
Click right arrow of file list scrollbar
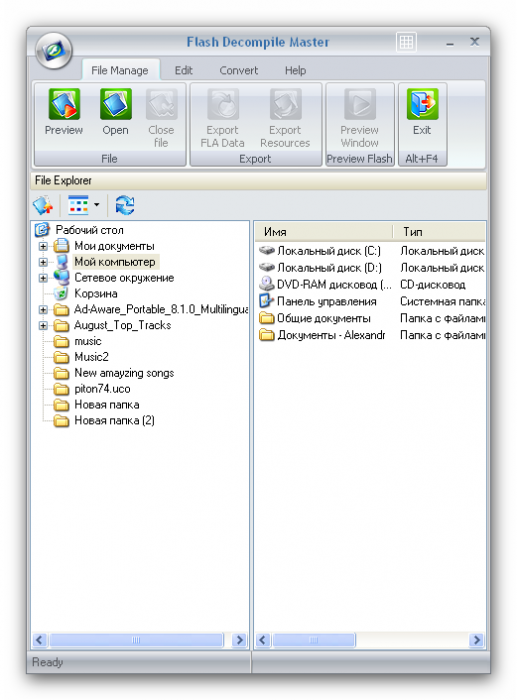[x=477, y=640]
